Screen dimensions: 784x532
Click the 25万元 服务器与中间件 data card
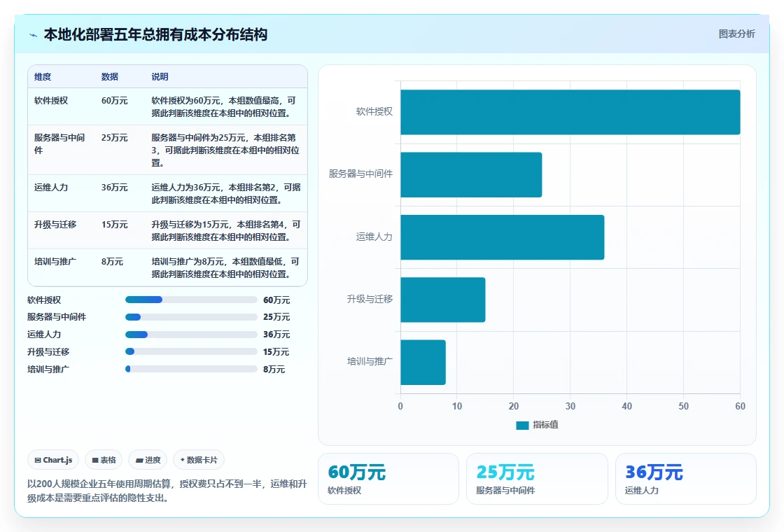click(537, 479)
